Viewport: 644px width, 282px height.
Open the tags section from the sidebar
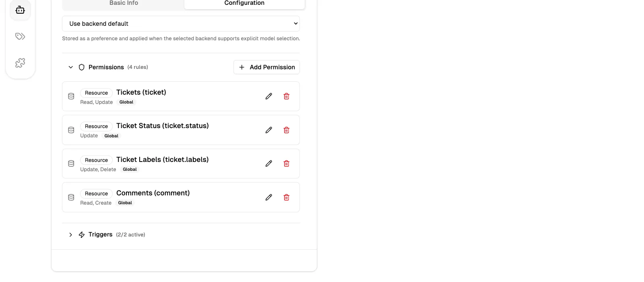(x=20, y=36)
